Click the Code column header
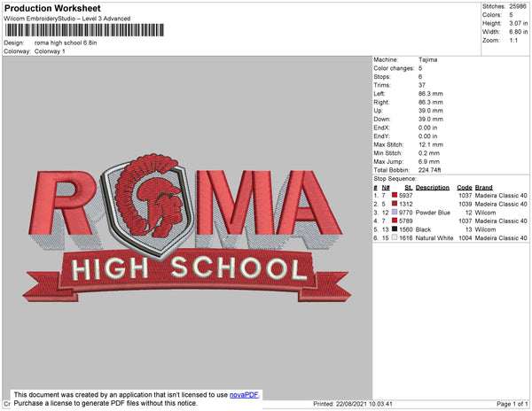532x411 pixels. 465,188
